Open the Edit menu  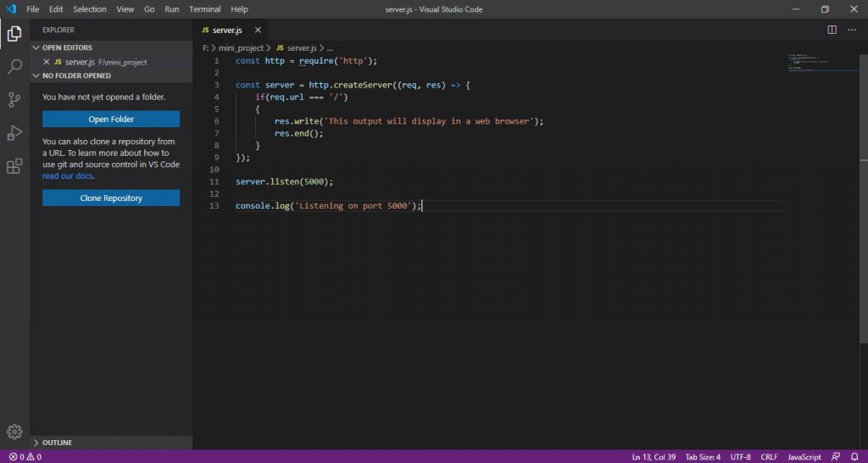click(x=56, y=8)
